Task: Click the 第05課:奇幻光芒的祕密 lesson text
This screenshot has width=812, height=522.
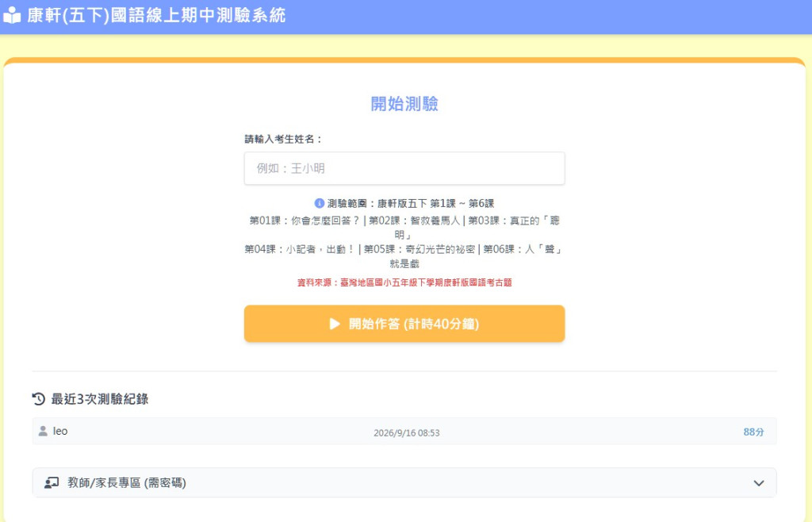Action: coord(419,249)
